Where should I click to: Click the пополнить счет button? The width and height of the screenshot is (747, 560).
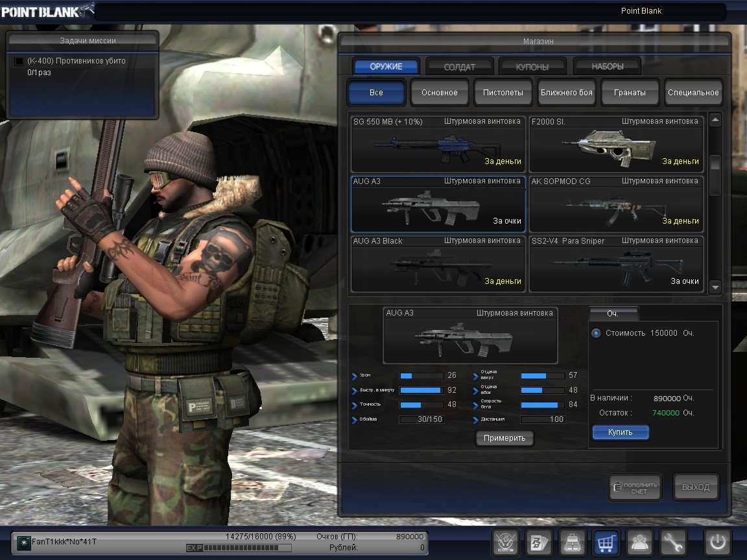click(x=635, y=487)
